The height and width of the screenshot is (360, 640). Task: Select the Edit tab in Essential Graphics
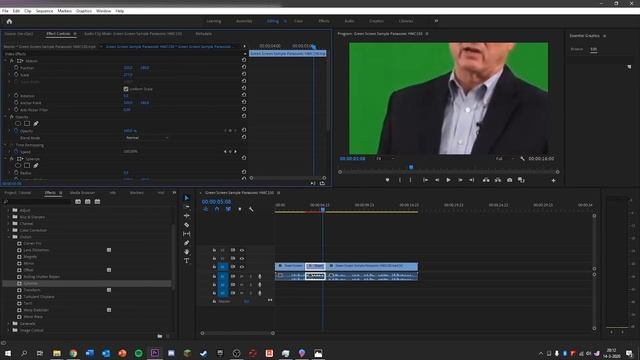click(x=593, y=49)
